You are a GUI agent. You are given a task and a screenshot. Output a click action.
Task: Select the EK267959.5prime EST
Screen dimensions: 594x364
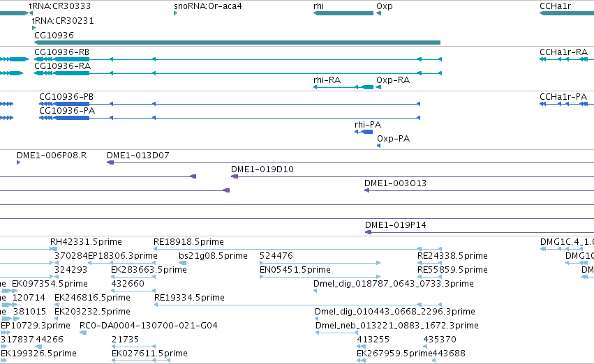(x=362, y=361)
